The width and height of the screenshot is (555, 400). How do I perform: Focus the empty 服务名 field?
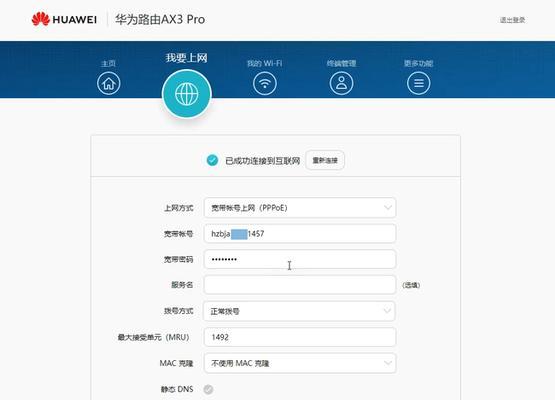pos(300,285)
